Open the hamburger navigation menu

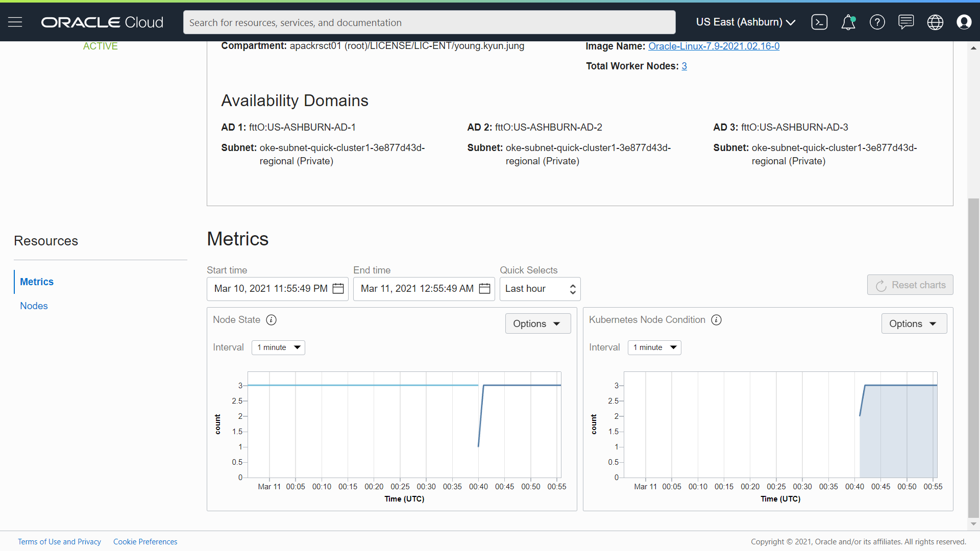point(15,22)
